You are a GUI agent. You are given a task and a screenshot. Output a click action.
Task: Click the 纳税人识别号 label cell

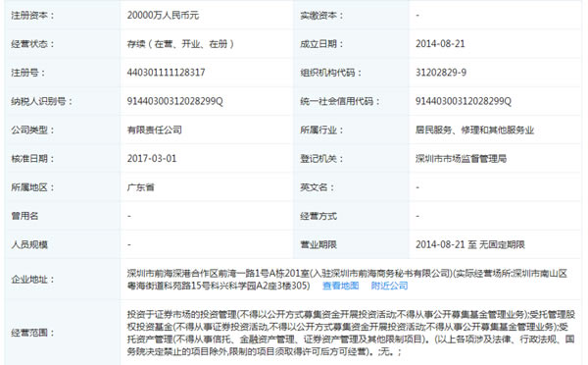point(63,101)
